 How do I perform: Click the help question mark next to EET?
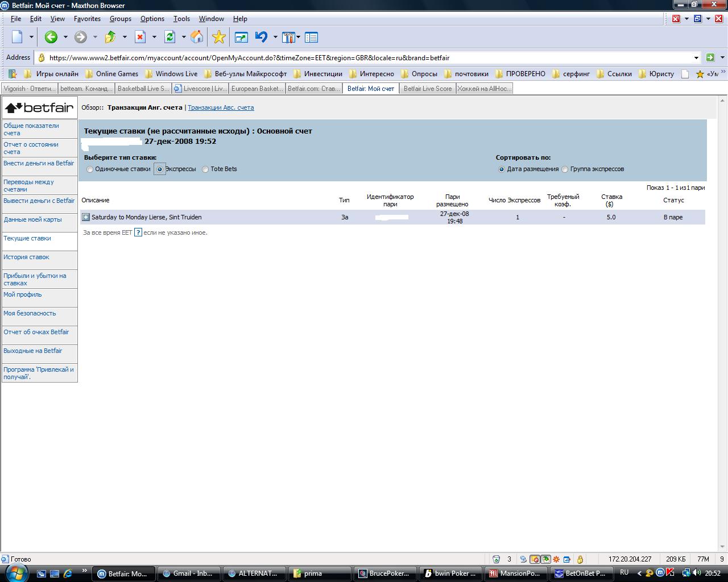coord(138,232)
